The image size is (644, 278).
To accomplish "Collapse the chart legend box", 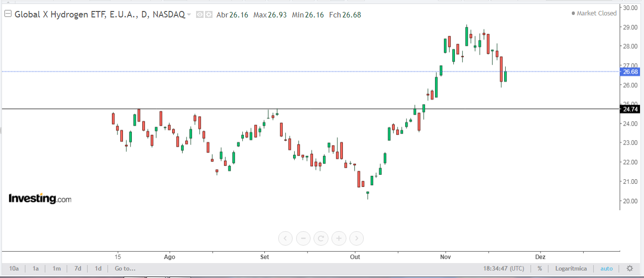I will click(x=8, y=14).
